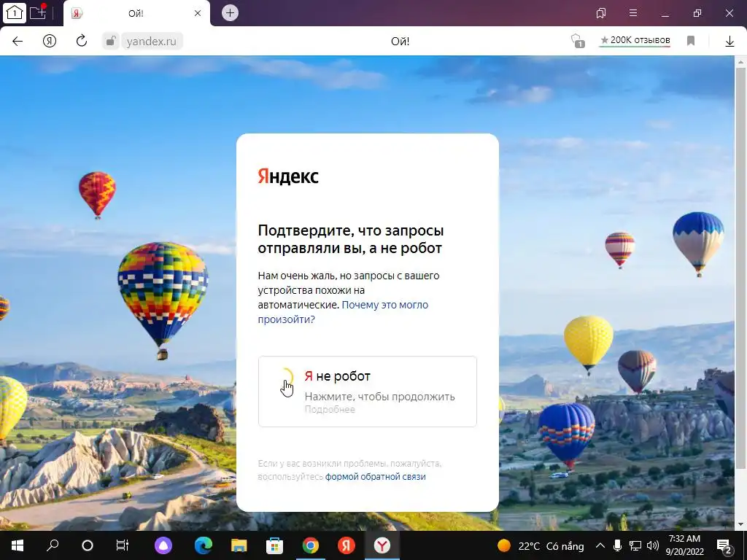Bookmark this page

tap(691, 41)
